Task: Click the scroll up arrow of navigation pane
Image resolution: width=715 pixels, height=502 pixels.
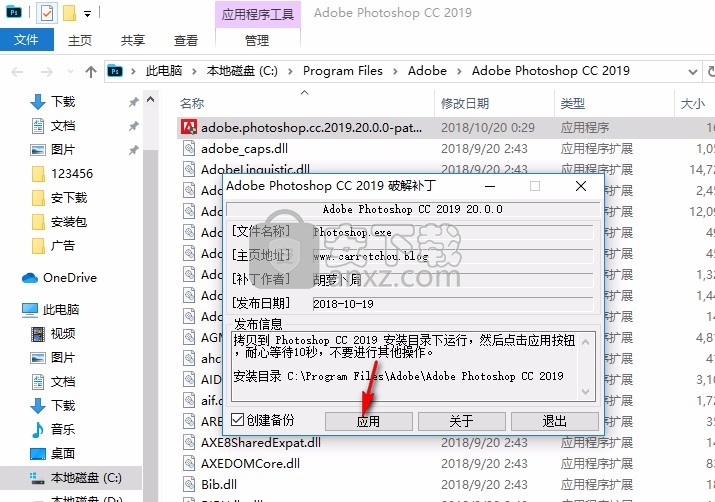Action: click(x=150, y=99)
